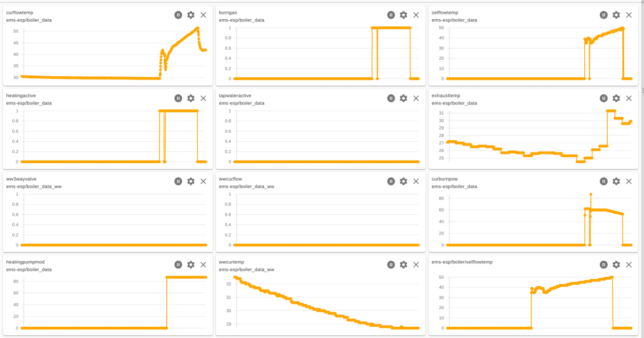644x338 pixels.
Task: Click the spike peak in the curburnpow chart
Action: click(590, 194)
